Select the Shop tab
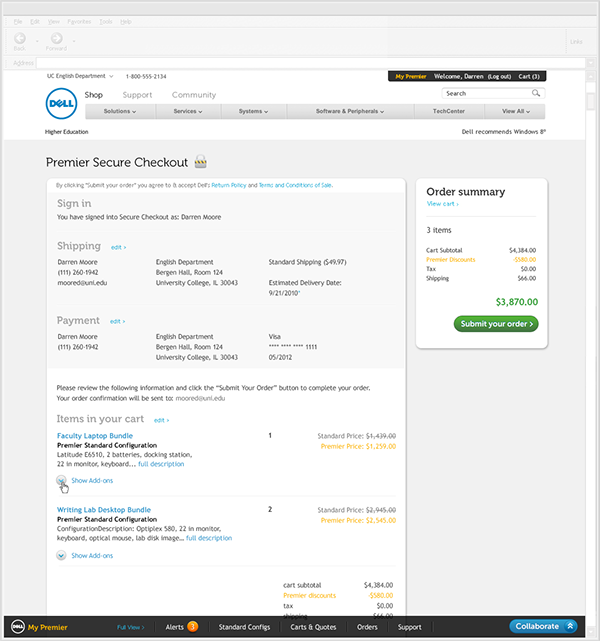The image size is (600, 641). (94, 95)
